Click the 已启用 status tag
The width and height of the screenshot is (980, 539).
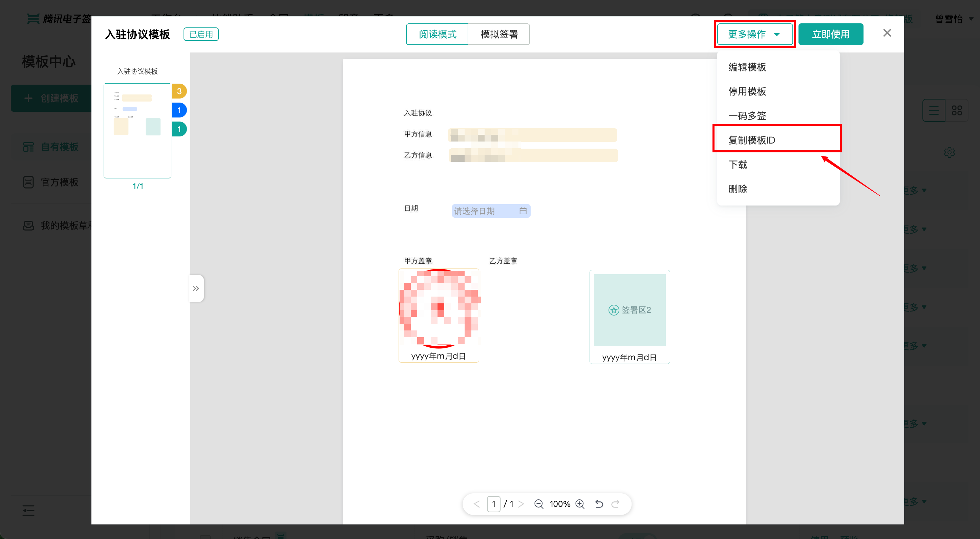[x=201, y=34]
